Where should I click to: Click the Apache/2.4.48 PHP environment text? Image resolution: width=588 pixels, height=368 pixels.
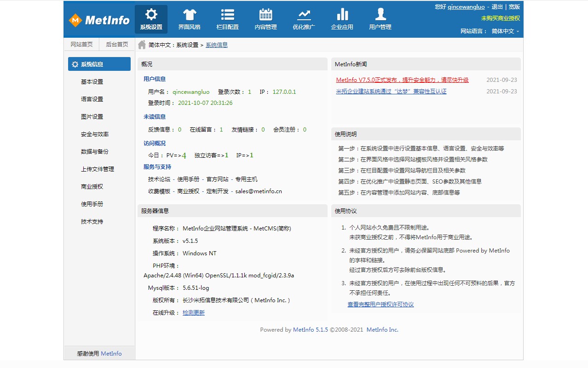pos(219,276)
